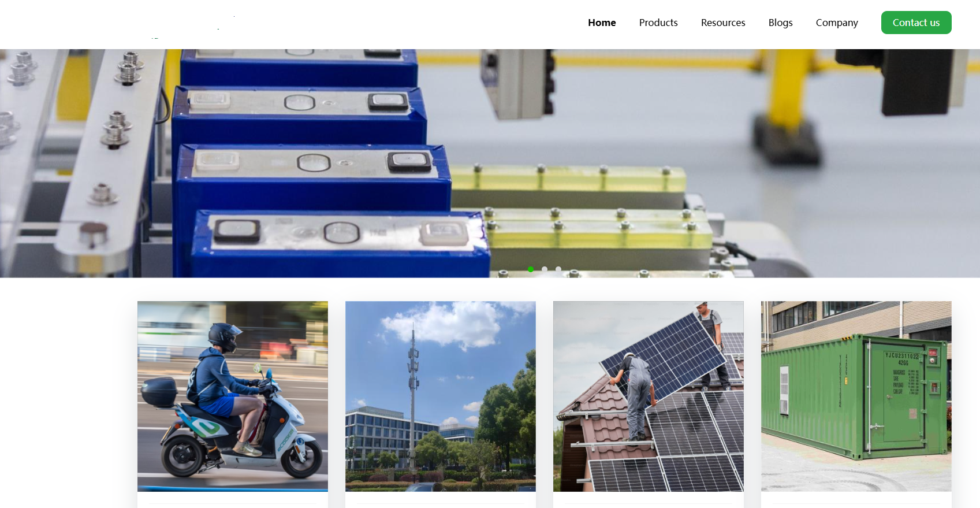Click the bold Home link in navbar
This screenshot has height=508, width=980.
click(x=602, y=23)
